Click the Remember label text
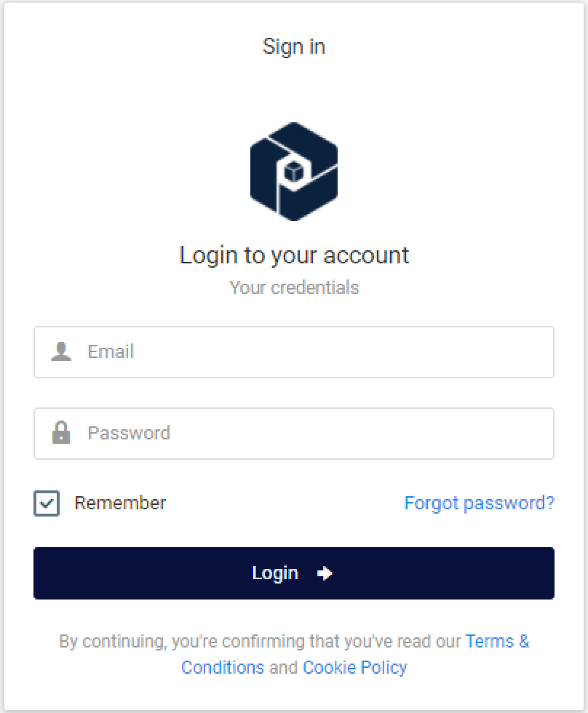This screenshot has height=713, width=588. tap(120, 503)
